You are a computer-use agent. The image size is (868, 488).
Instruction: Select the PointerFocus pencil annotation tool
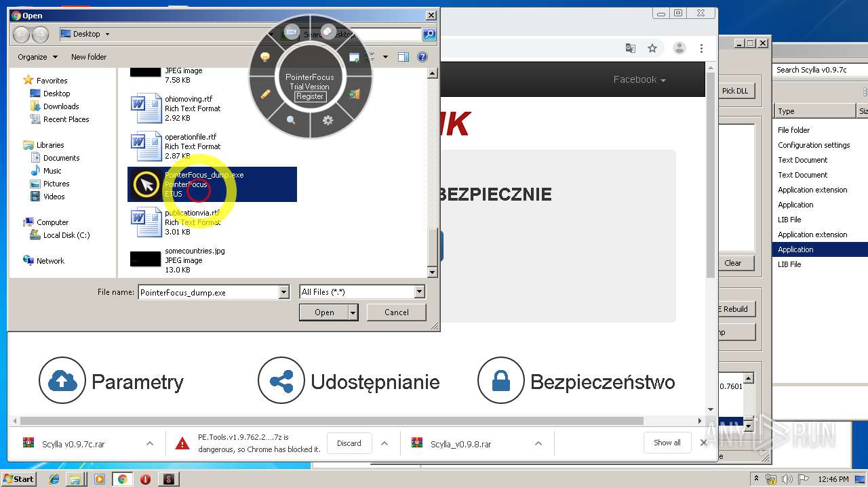[x=266, y=94]
